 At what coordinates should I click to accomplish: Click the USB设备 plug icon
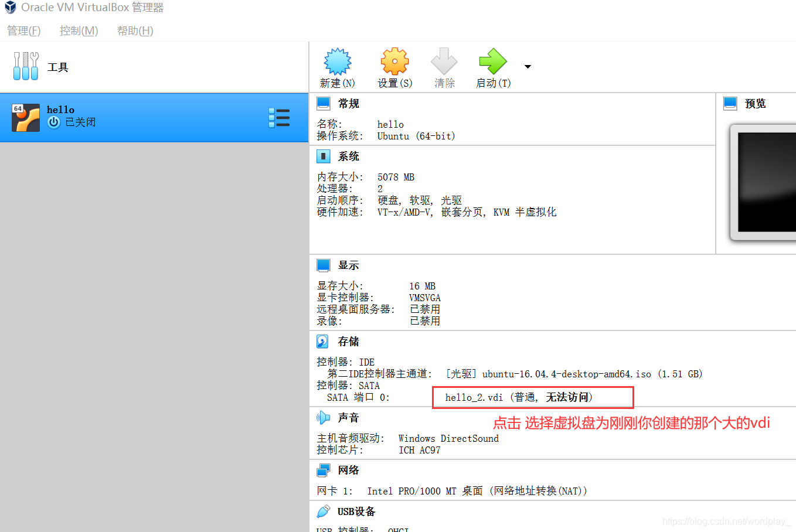pyautogui.click(x=324, y=511)
